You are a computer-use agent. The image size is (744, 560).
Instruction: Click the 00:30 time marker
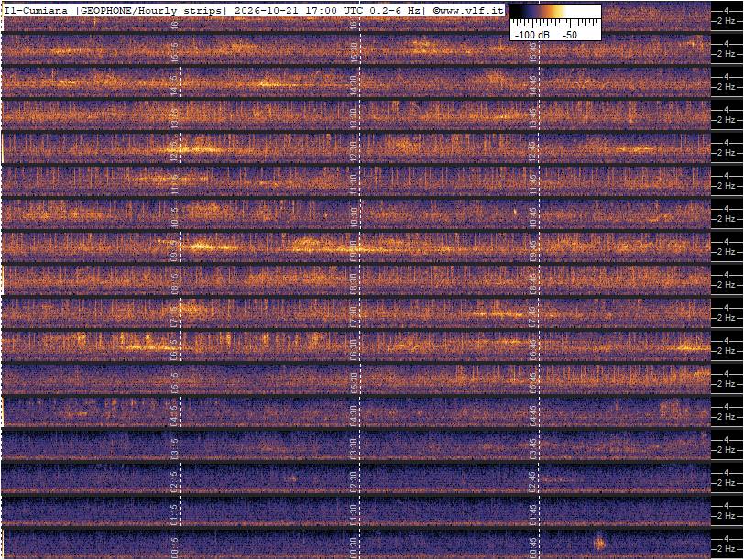pos(354,548)
